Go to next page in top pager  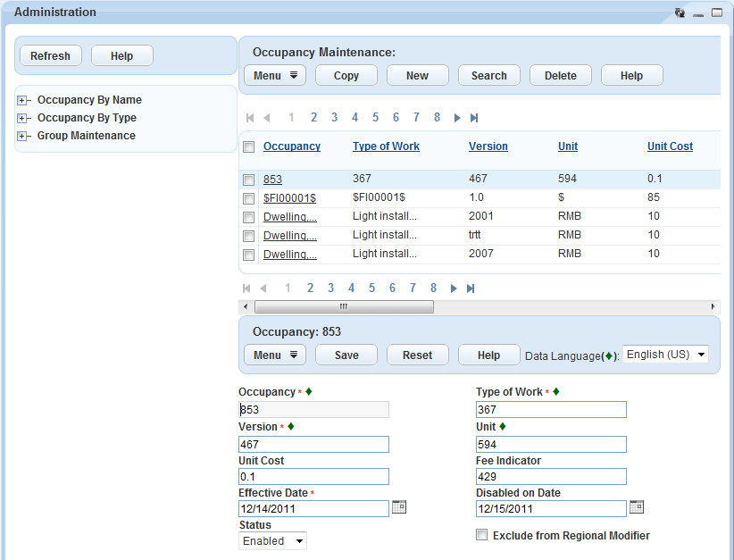pyautogui.click(x=457, y=118)
